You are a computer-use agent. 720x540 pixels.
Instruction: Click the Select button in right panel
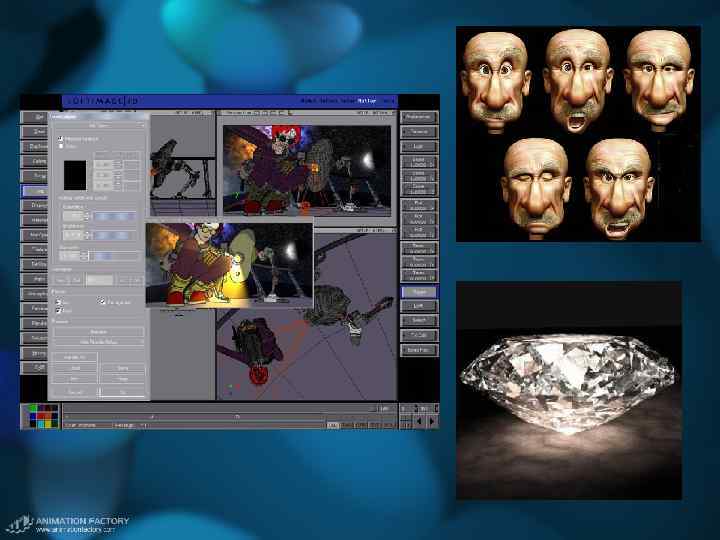(419, 320)
